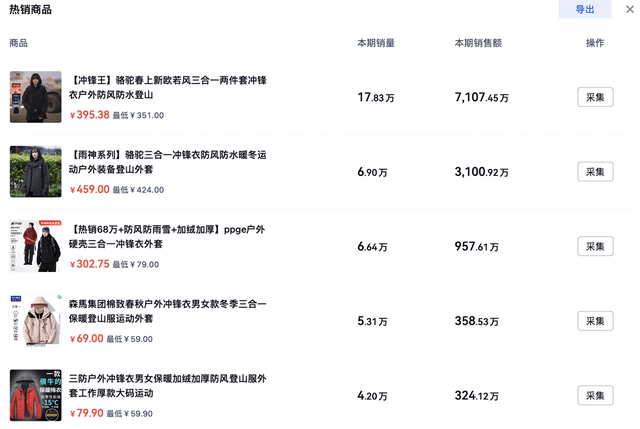Open the 【雨神系列】骆驼三合一 product title
The image size is (640, 429).
168,162
